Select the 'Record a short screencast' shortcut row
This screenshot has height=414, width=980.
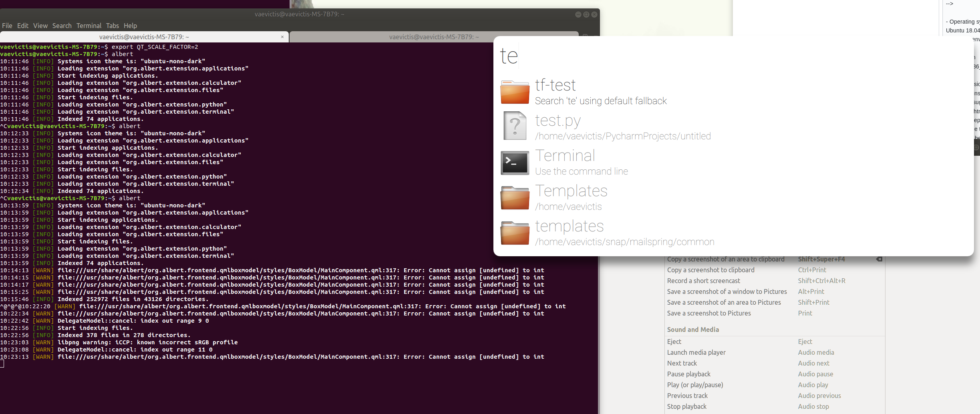tap(703, 280)
